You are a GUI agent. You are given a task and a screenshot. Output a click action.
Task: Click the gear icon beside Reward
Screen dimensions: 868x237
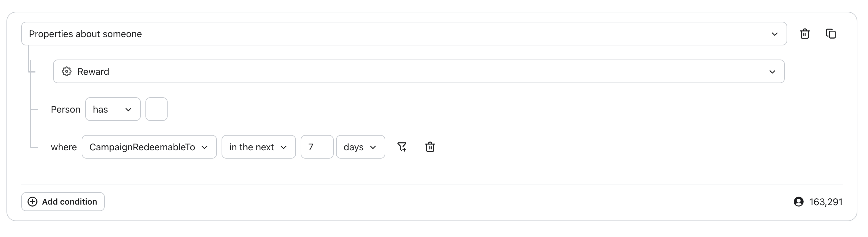coord(67,71)
